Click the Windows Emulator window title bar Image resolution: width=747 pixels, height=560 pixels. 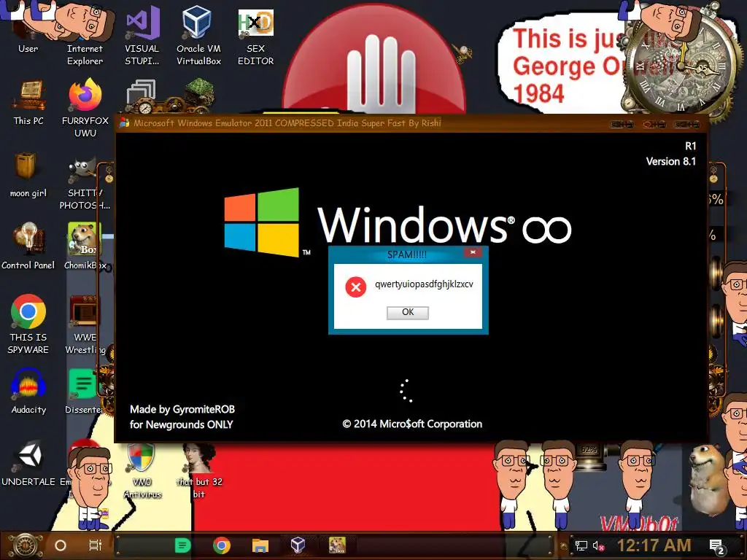click(x=411, y=123)
